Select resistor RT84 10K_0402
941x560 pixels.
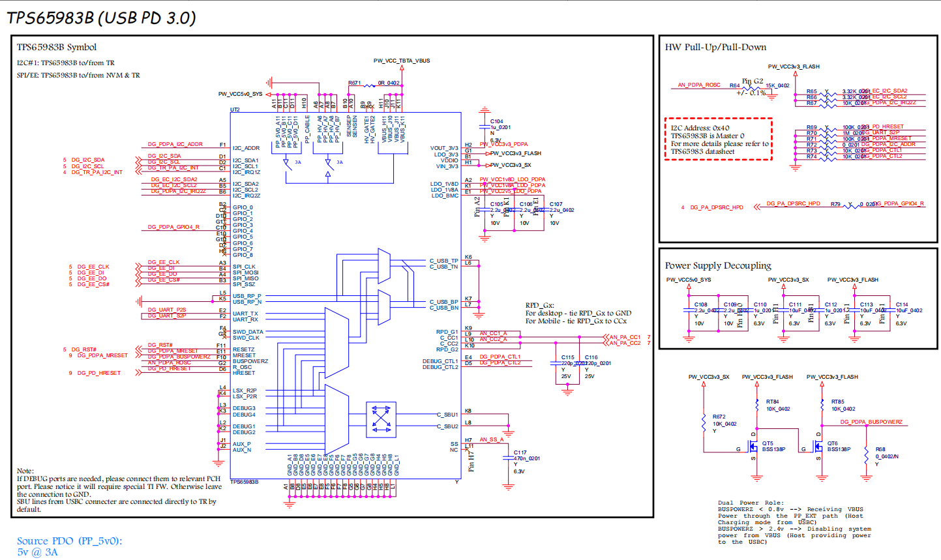pyautogui.click(x=757, y=405)
